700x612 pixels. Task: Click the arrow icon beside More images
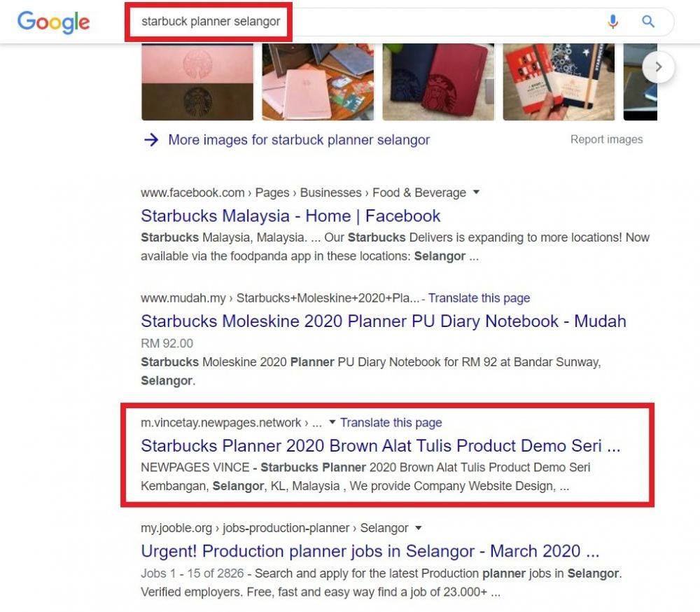(151, 140)
